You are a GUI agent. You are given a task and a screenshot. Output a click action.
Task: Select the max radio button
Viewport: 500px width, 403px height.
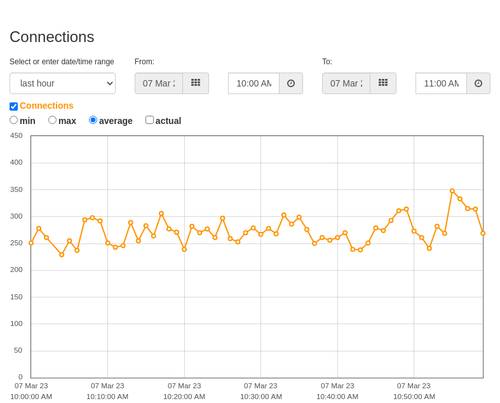52,120
